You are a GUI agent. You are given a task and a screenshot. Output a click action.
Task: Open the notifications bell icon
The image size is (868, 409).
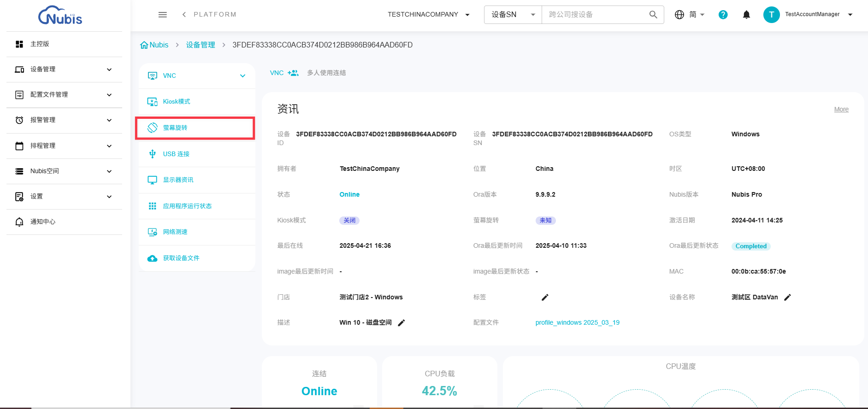pos(747,15)
